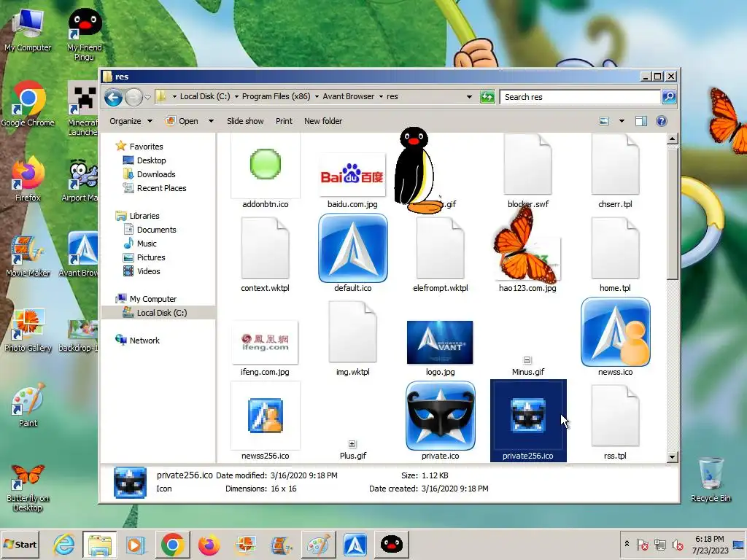747x560 pixels.
Task: Open Firefox from the taskbar
Action: 209,544
